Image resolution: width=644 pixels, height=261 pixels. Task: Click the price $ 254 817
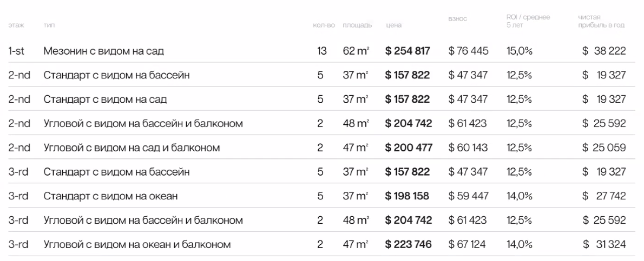tap(408, 51)
